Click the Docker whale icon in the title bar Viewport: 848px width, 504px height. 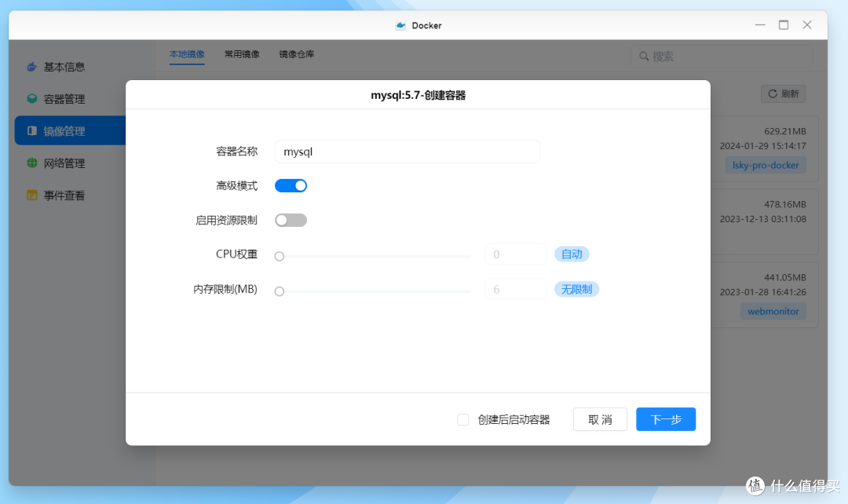click(x=400, y=25)
